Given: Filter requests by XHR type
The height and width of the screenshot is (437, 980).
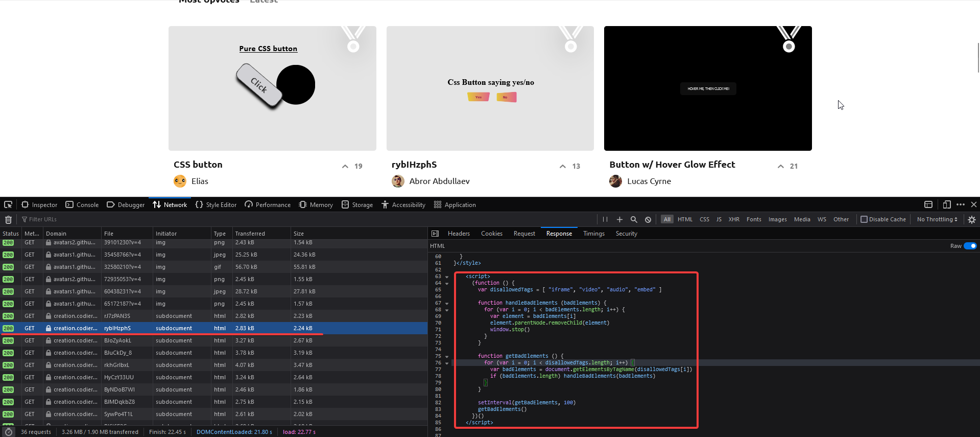Looking at the screenshot, I should click(x=734, y=219).
